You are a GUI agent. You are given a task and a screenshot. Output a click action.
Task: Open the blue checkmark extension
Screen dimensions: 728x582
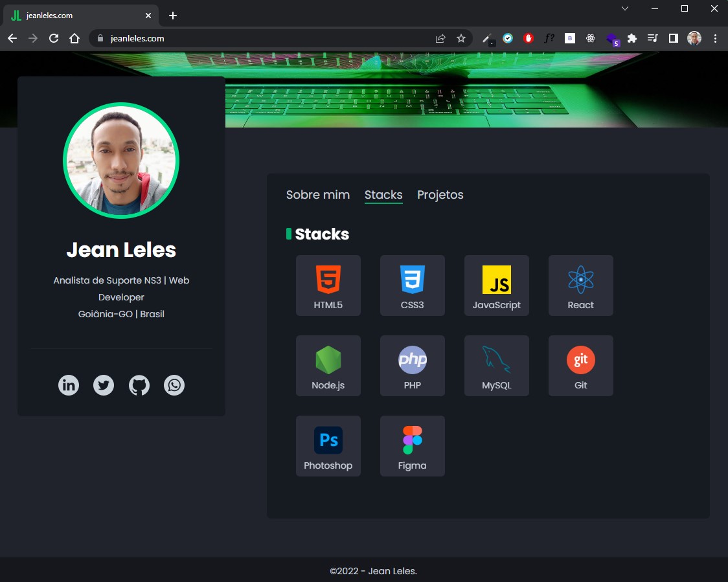pyautogui.click(x=508, y=38)
